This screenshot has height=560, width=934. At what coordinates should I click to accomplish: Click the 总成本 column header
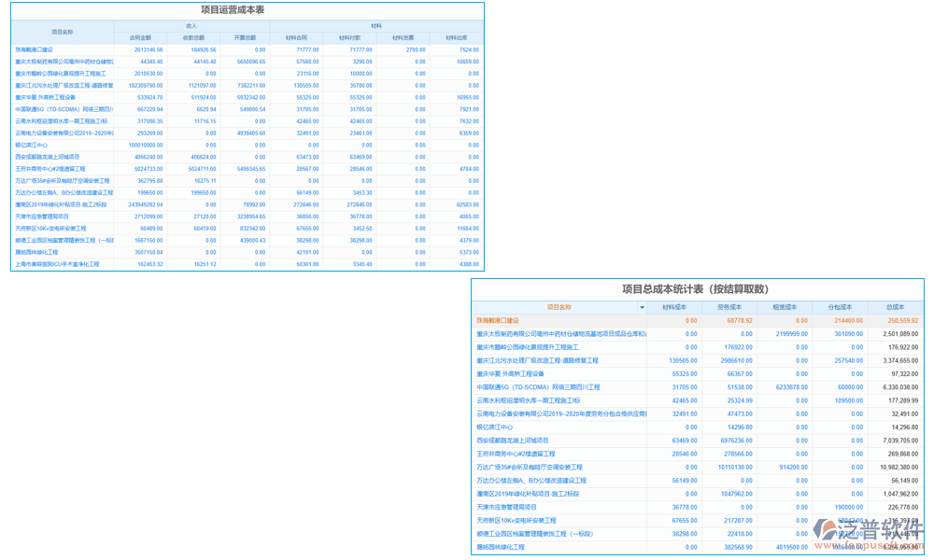895,307
